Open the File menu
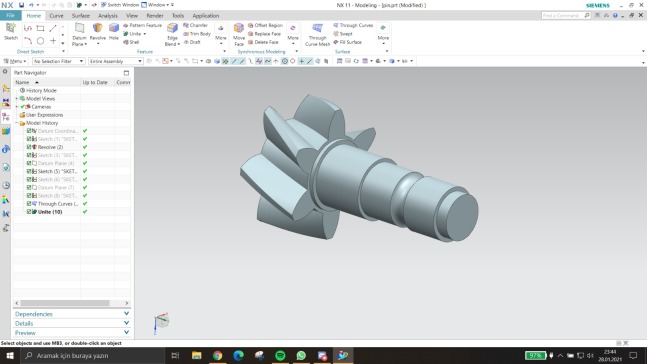This screenshot has height=364, width=647. click(x=10, y=15)
